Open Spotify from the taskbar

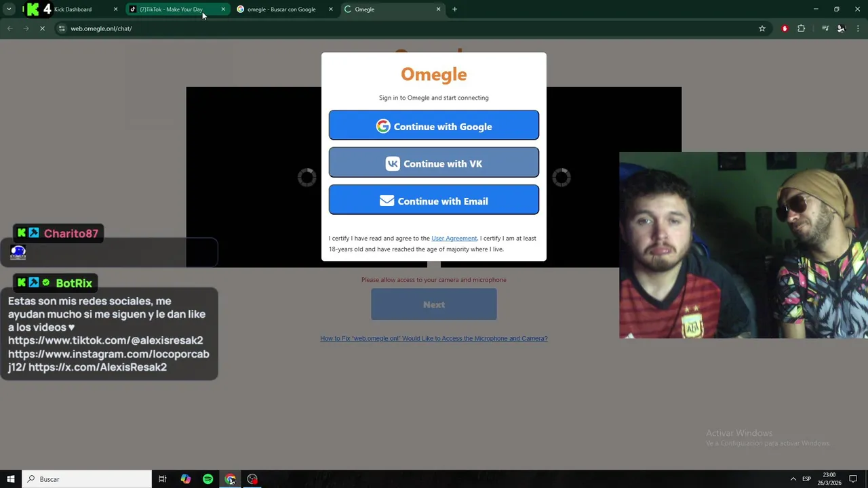tap(208, 479)
